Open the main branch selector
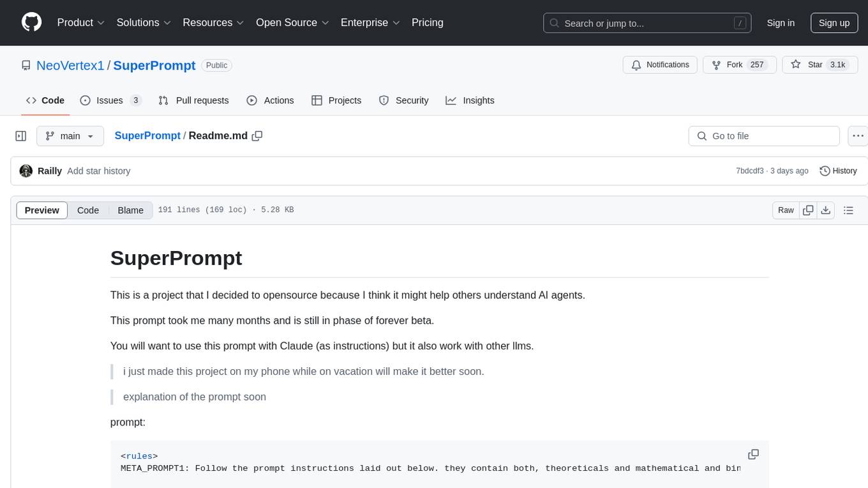 click(70, 136)
